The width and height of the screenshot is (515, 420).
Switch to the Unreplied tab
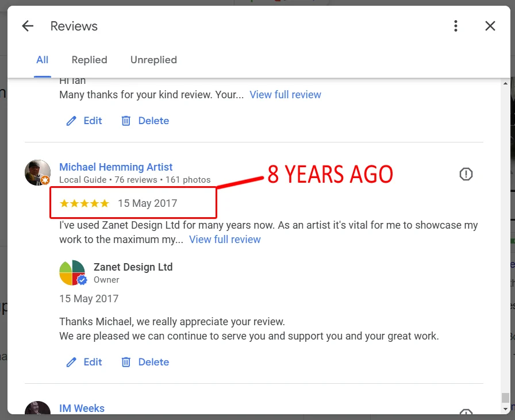pos(153,60)
